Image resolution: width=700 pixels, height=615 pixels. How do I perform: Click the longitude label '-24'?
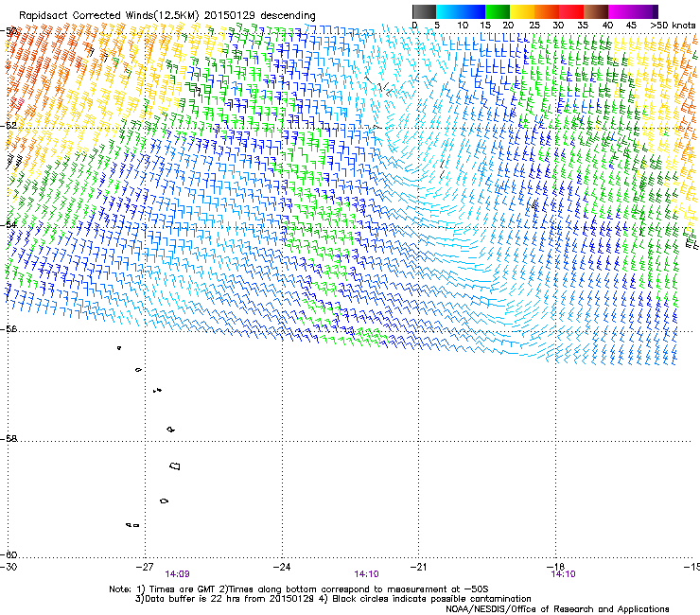(x=282, y=567)
